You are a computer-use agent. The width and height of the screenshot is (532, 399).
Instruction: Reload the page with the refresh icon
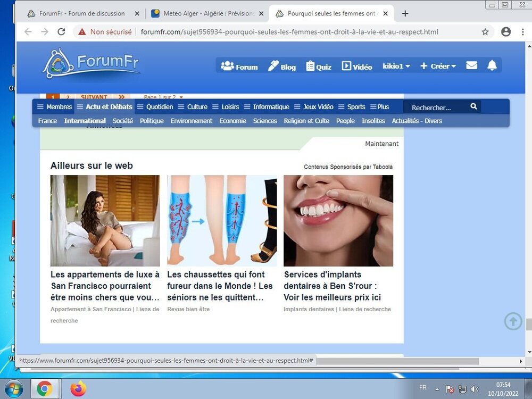[x=61, y=31]
